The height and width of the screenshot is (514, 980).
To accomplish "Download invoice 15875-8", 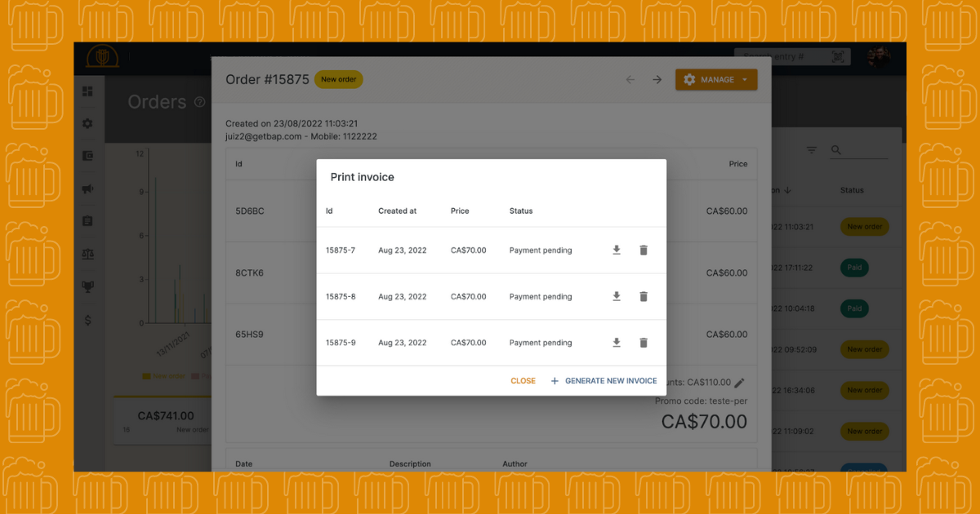I will pyautogui.click(x=617, y=297).
